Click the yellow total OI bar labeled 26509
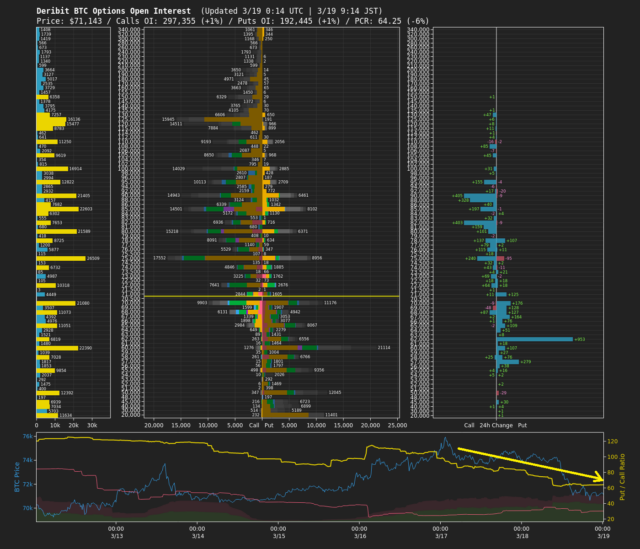Screen dimensions: 640x549 [x=60, y=257]
